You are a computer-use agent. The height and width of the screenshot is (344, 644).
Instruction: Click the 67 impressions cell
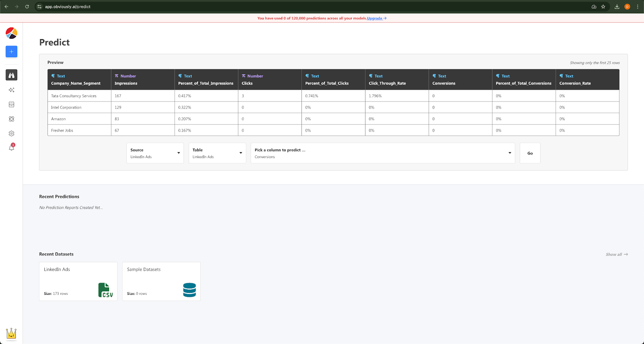[143, 131]
